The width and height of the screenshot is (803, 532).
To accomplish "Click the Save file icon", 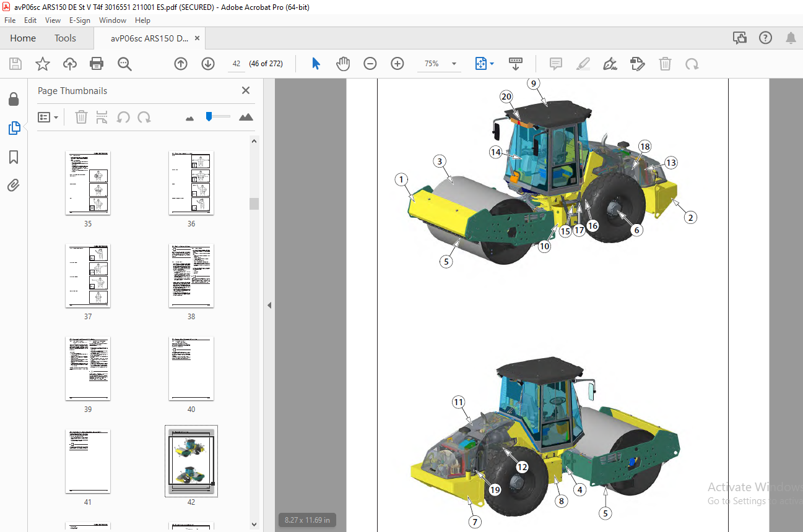I will point(15,64).
